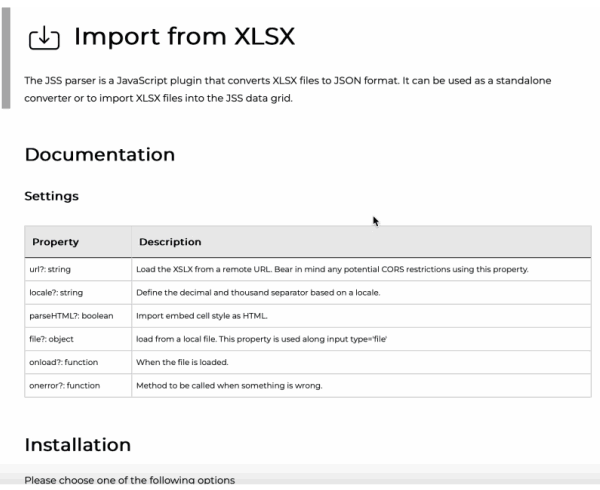This screenshot has height=490, width=600.
Task: Click the import download icon beside title
Action: [44, 38]
